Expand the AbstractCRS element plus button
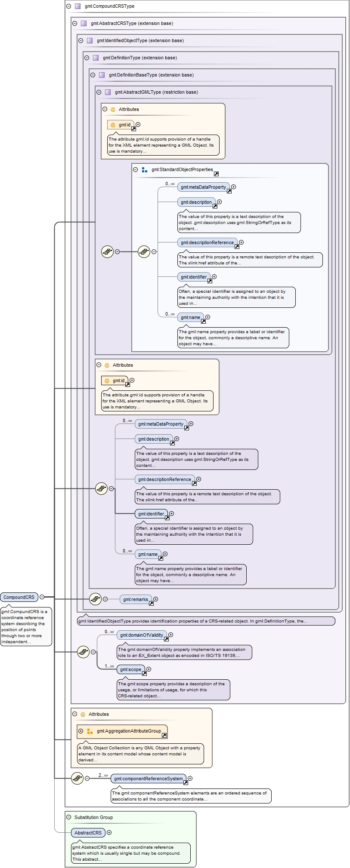This screenshot has height=868, width=350. click(x=109, y=833)
